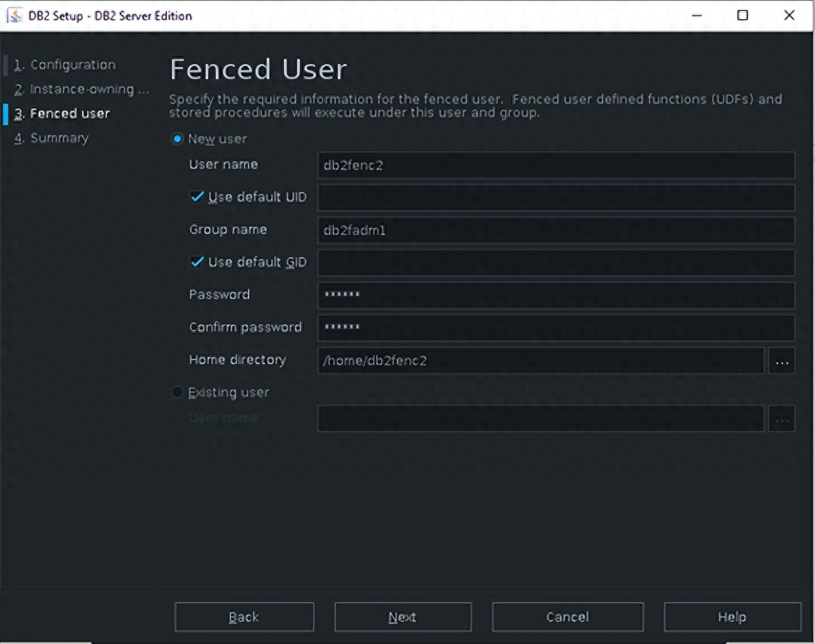
Task: Open home directory browse ellipsis button
Action: tap(782, 361)
